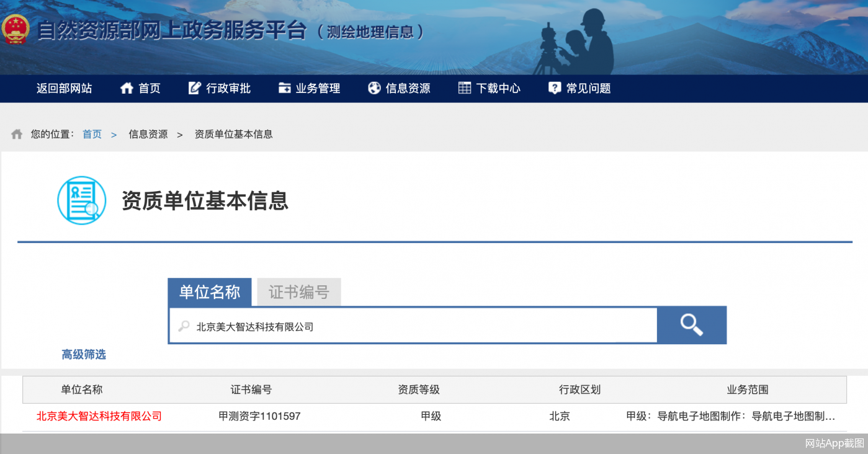Click 证书编号 column header
This screenshot has width=868, height=454.
tap(251, 389)
